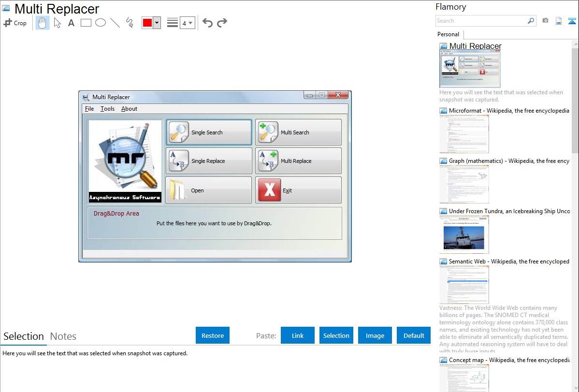Click the Paste Link button
Viewport: 579px width, 392px height.
[298, 335]
